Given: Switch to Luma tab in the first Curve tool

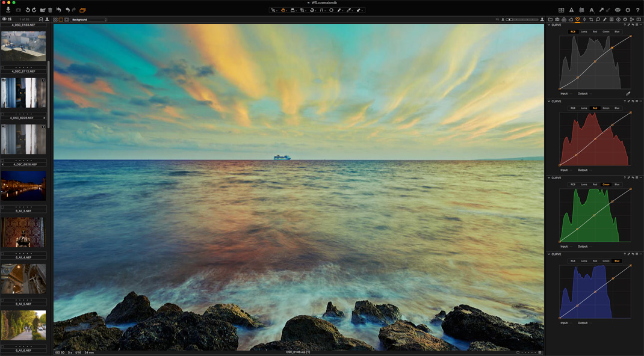Looking at the screenshot, I should click(584, 32).
